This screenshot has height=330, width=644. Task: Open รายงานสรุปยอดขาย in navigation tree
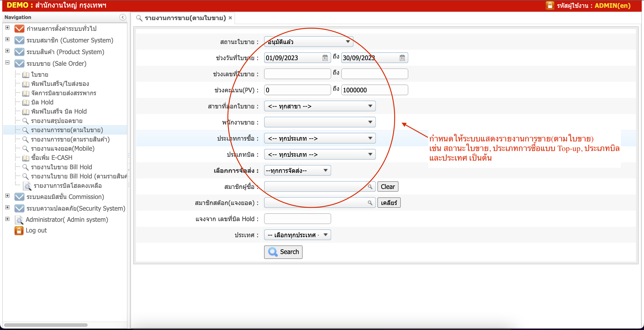pyautogui.click(x=57, y=121)
